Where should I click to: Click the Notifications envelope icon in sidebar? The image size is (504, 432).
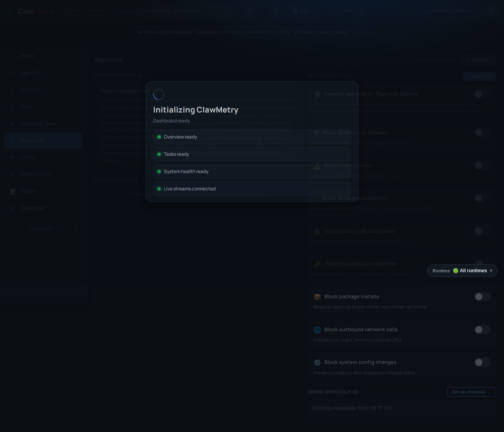pyautogui.click(x=13, y=174)
